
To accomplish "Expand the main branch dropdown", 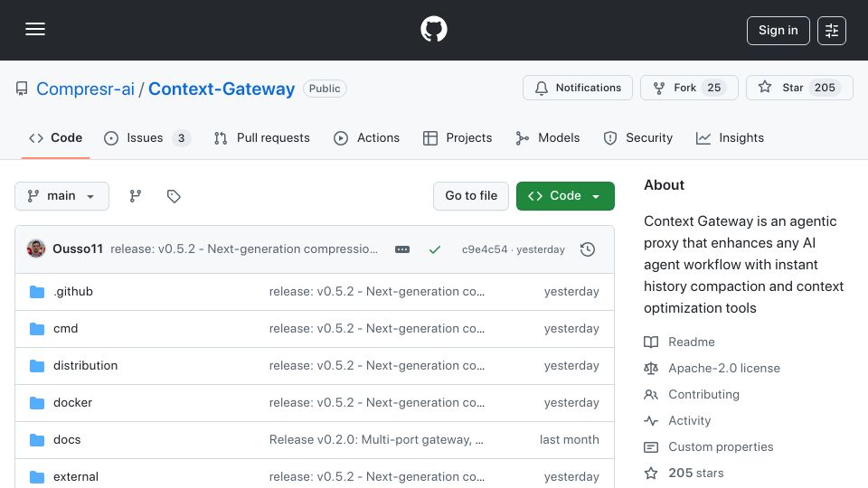I will [61, 196].
